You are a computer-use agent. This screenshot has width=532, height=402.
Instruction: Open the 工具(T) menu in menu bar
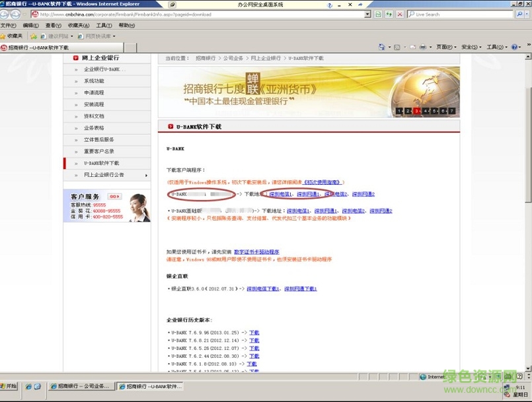click(104, 26)
